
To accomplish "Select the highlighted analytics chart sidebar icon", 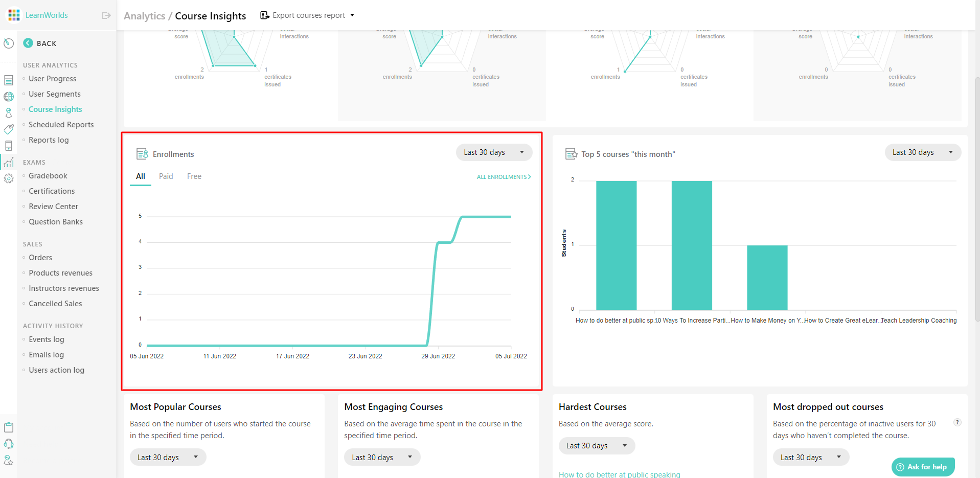I will (x=9, y=163).
